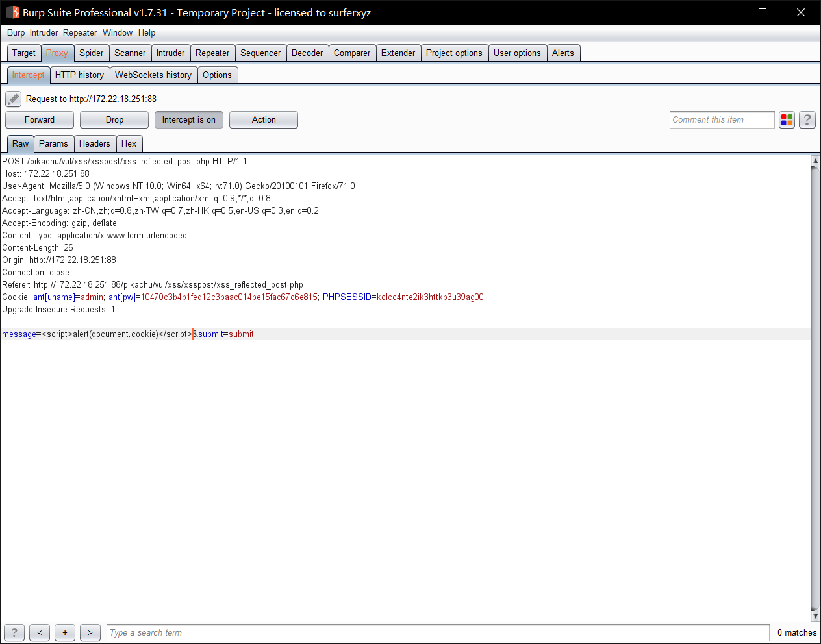Switch to the Headers view tab
821x644 pixels.
point(95,143)
